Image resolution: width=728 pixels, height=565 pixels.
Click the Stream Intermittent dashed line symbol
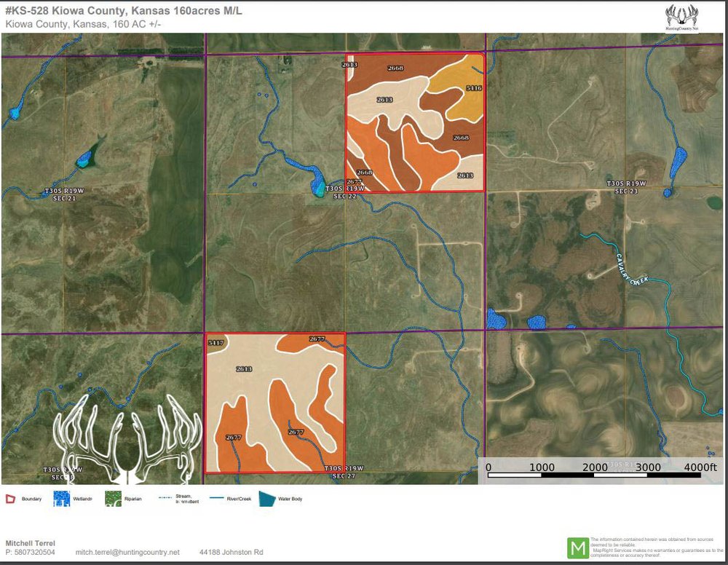point(164,499)
